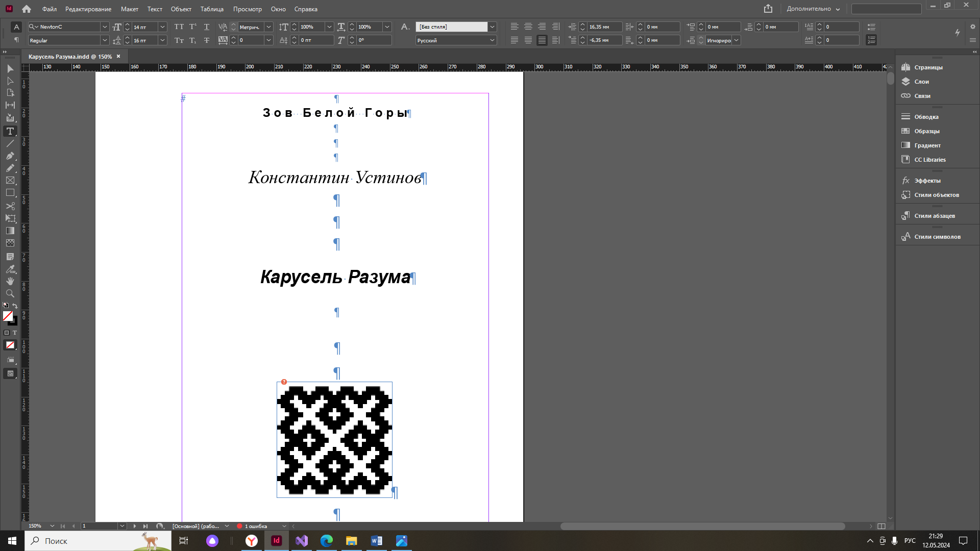Expand the 150% zoom level dropdown

tap(52, 526)
